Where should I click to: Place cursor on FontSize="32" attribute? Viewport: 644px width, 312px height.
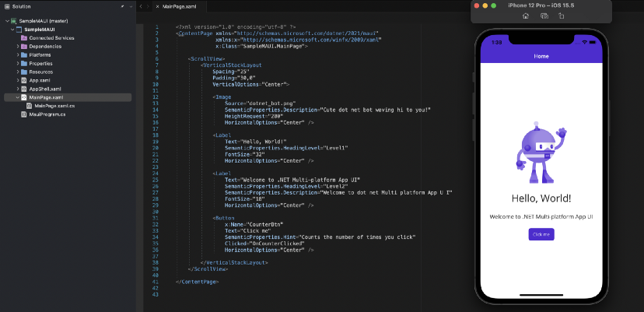coord(245,154)
